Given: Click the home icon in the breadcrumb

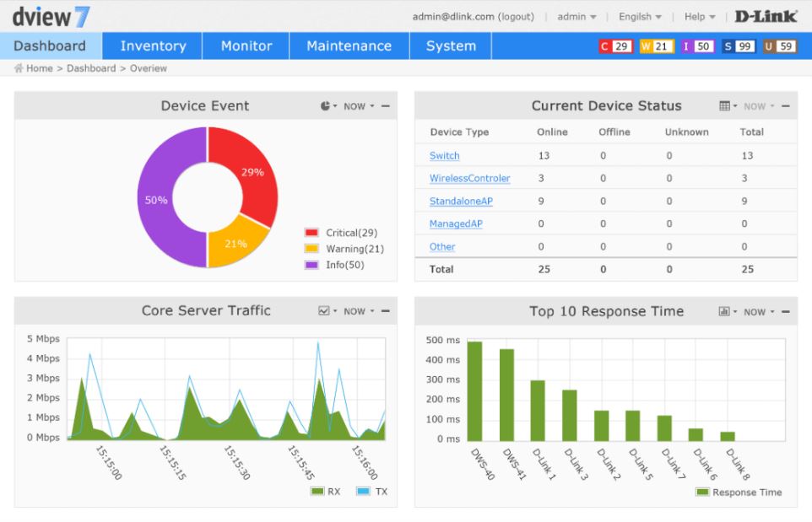Looking at the screenshot, I should (19, 68).
